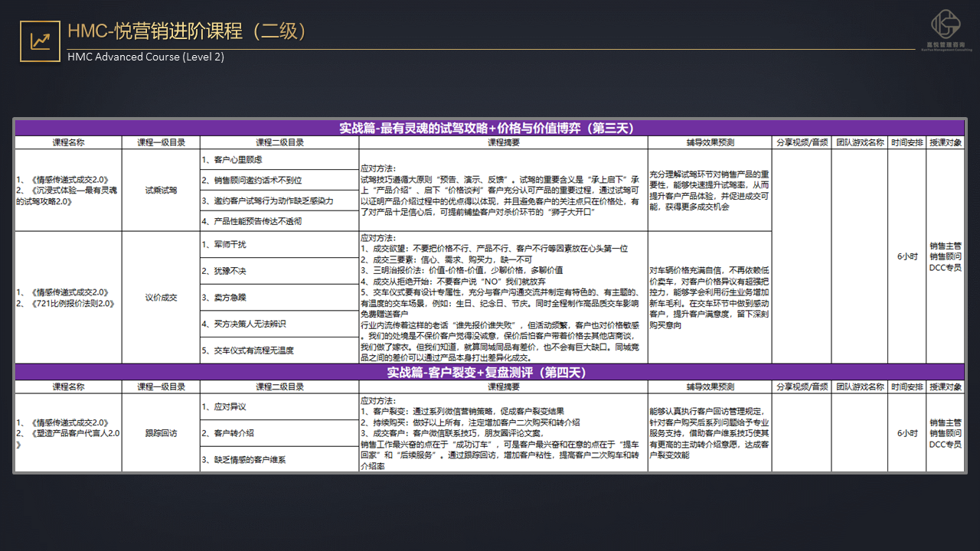Click the purple 第四天 section banner
Viewport: 980px width, 551px height.
point(490,372)
